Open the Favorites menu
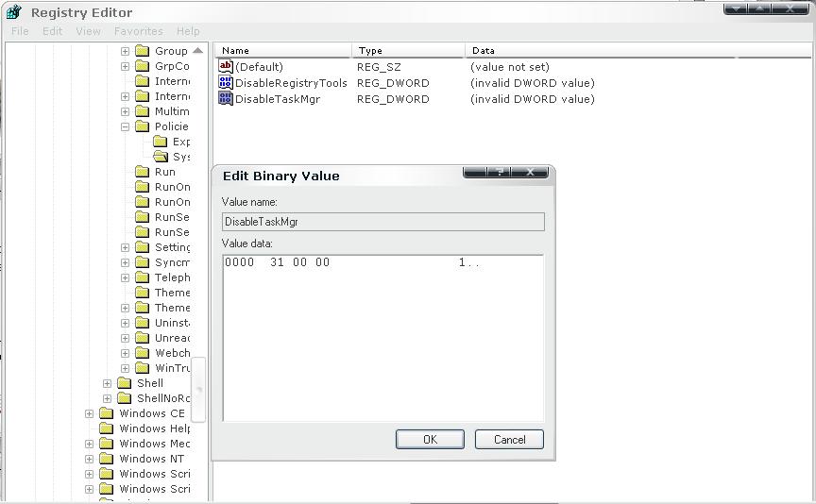816x504 pixels. coord(138,31)
